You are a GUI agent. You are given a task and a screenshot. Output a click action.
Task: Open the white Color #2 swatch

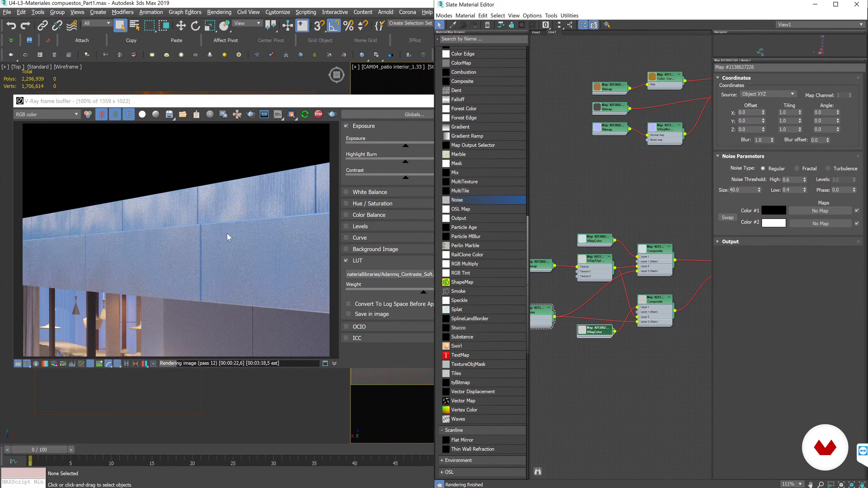point(774,223)
